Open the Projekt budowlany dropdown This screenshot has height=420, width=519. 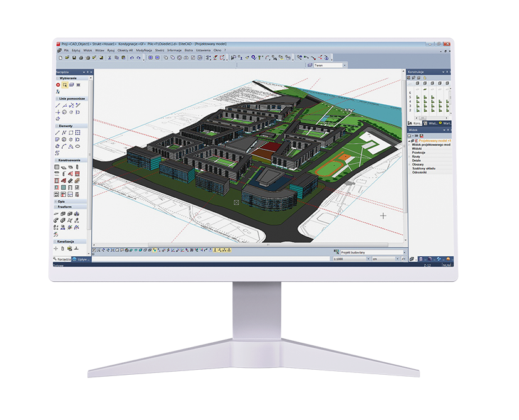click(401, 252)
